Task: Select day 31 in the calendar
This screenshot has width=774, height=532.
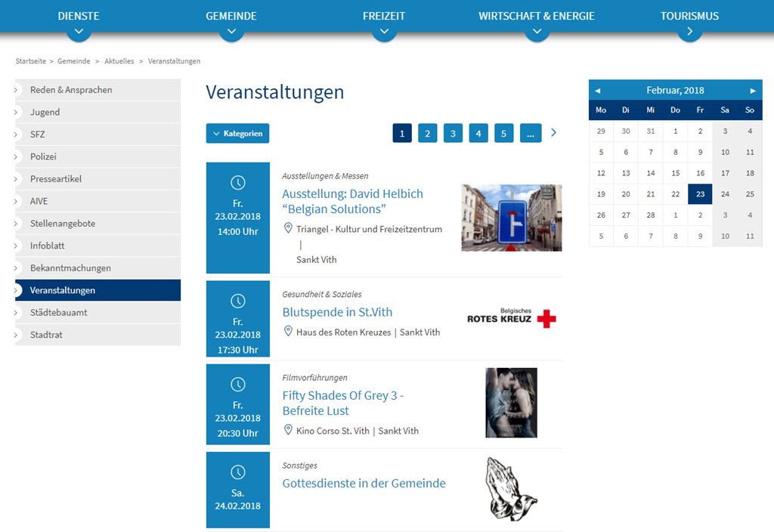Action: point(651,131)
